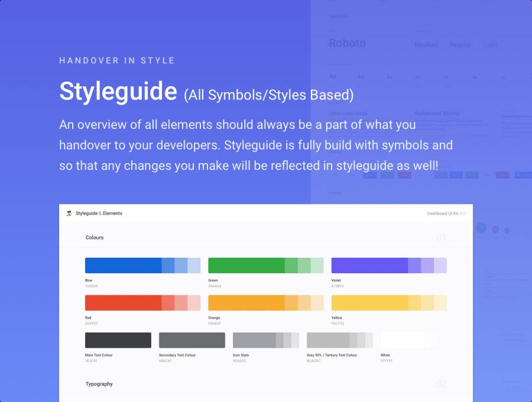Choose the main Red colour swatch

point(123,303)
